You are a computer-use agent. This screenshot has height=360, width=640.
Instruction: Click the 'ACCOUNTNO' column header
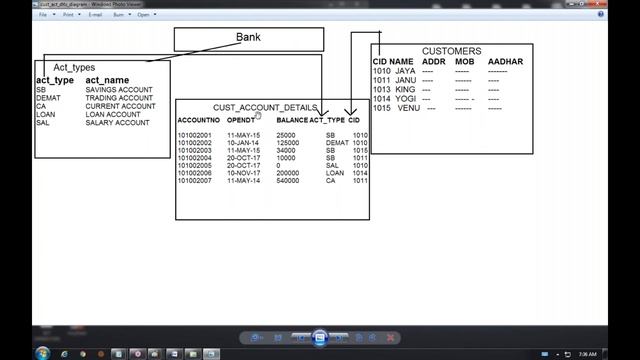[x=199, y=120]
